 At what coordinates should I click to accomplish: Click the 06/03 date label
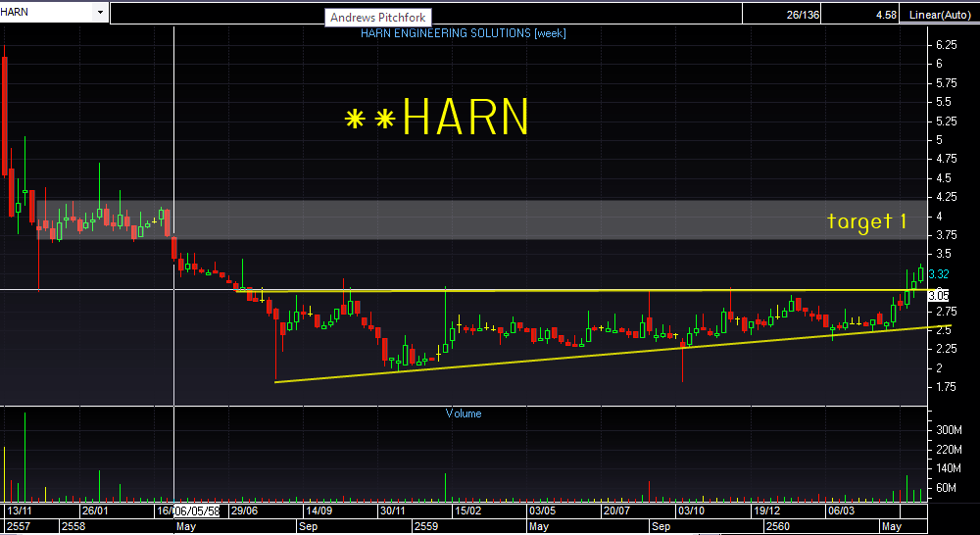point(841,511)
